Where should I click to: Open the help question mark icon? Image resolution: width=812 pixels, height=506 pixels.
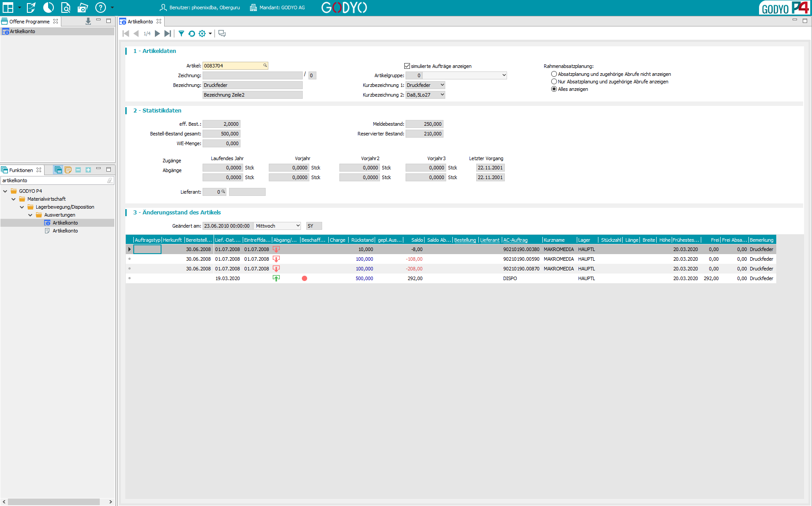coord(101,7)
